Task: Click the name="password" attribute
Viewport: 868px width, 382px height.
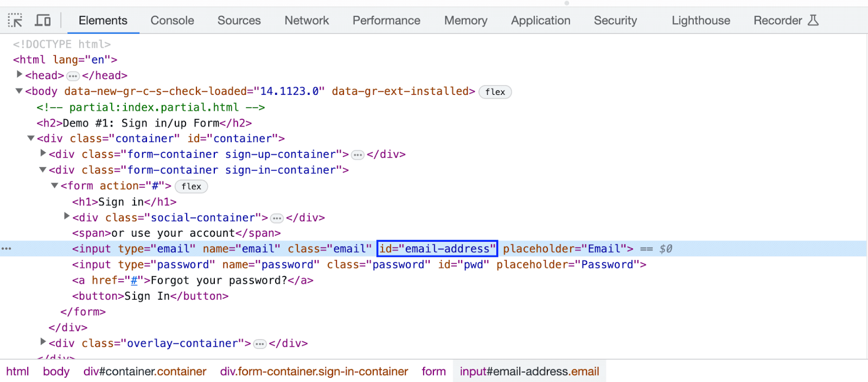Action: 271,265
